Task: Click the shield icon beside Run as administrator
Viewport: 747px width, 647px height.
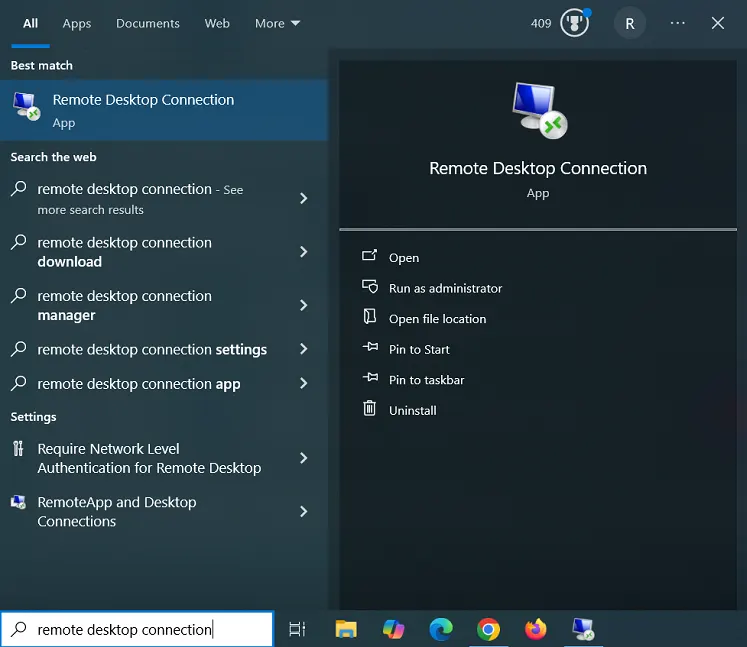Action: tap(370, 286)
